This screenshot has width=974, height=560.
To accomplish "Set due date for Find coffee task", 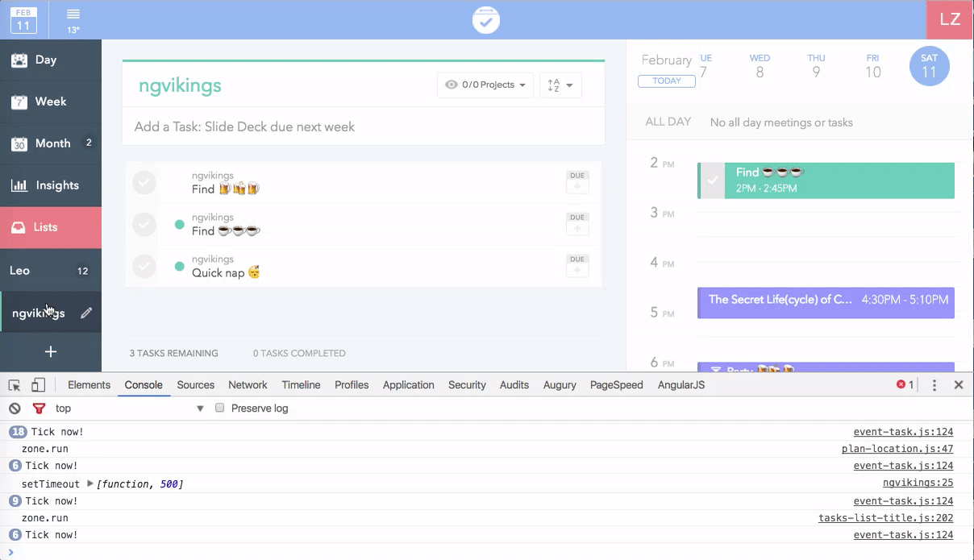I will 577,224.
